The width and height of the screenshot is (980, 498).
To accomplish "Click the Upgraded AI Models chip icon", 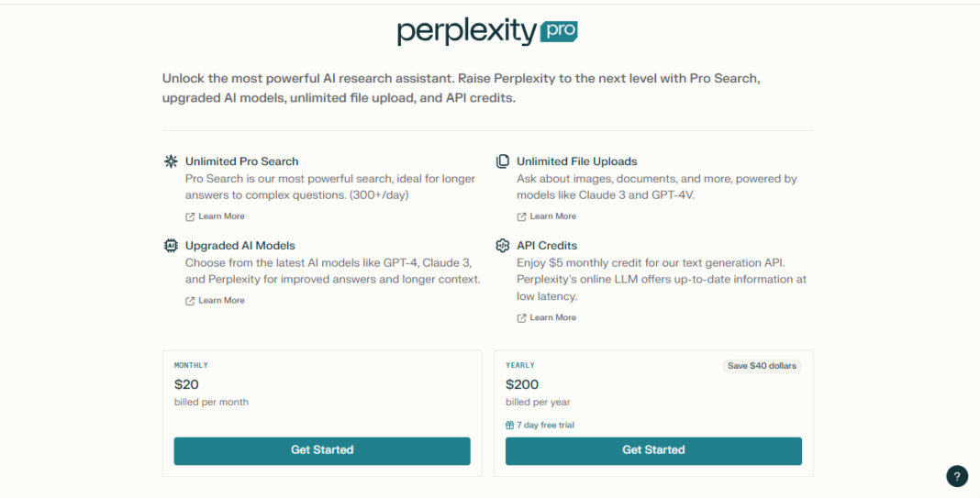I will click(x=171, y=246).
